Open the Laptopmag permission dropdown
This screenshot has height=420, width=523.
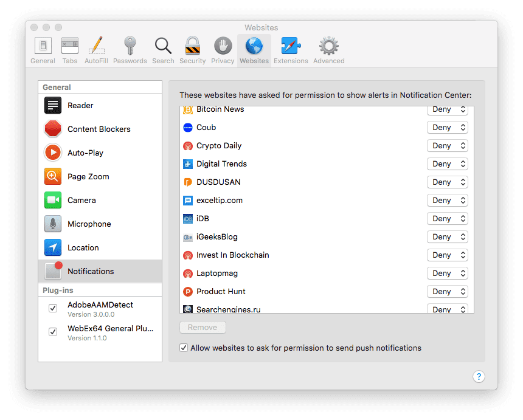click(447, 274)
